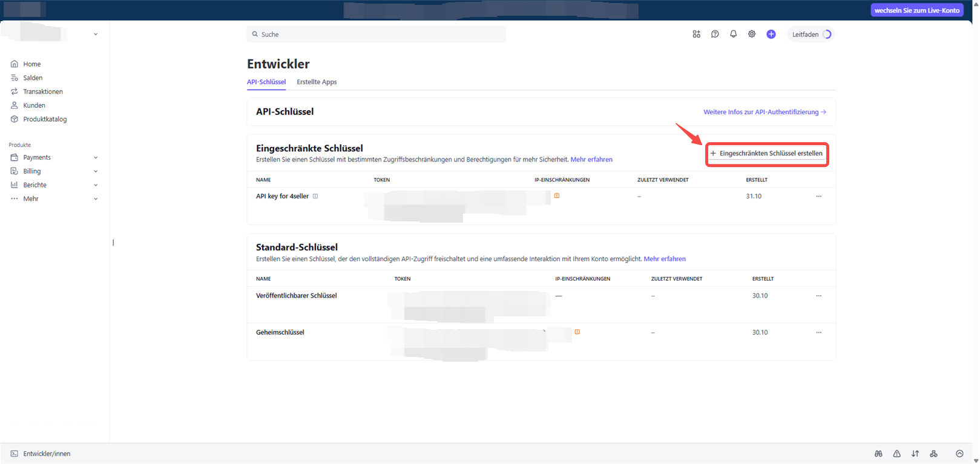Switch to the Erstellte Apps tab

click(317, 82)
